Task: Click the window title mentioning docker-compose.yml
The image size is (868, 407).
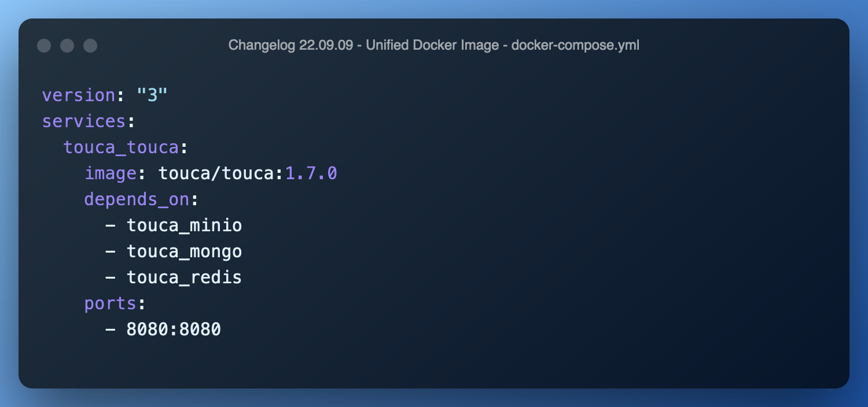Action: (434, 45)
